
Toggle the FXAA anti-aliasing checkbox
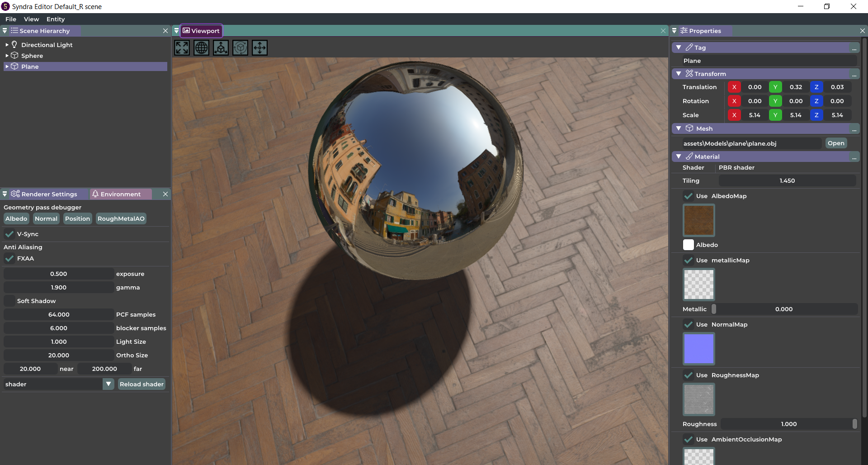pyautogui.click(x=9, y=258)
